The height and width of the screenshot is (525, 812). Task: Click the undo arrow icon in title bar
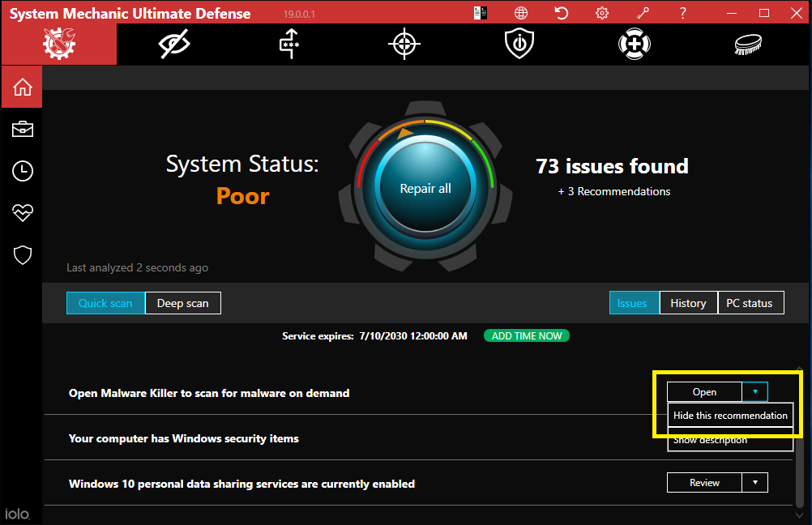coord(562,13)
